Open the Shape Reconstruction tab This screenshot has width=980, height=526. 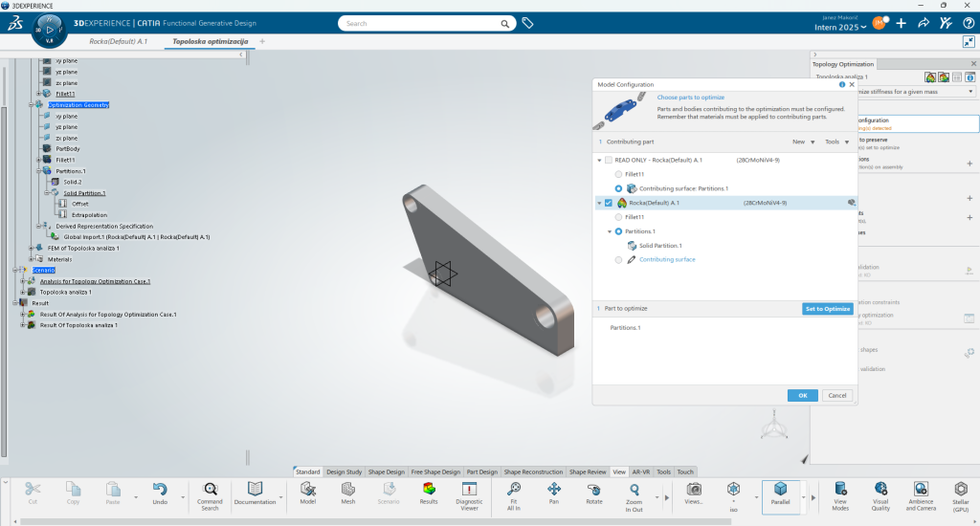pos(533,471)
